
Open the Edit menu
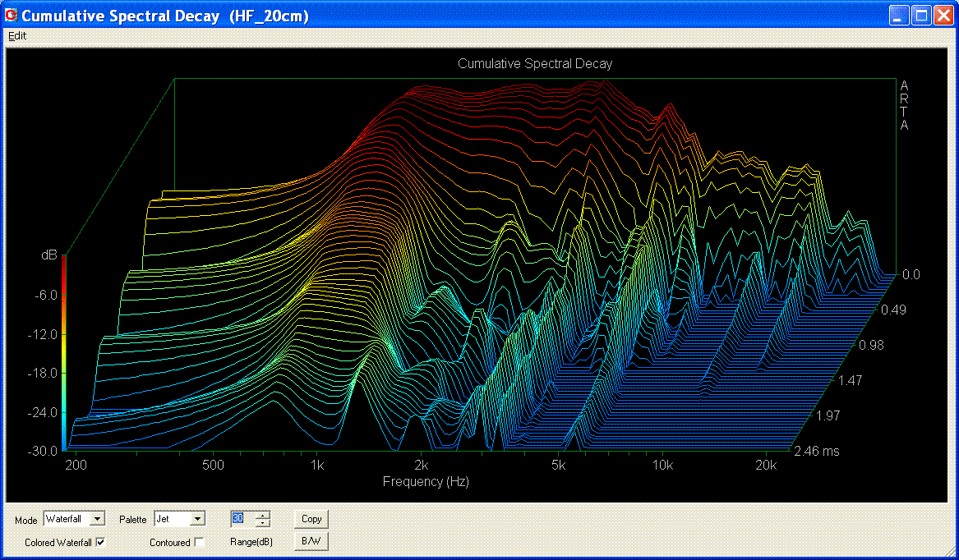[17, 36]
